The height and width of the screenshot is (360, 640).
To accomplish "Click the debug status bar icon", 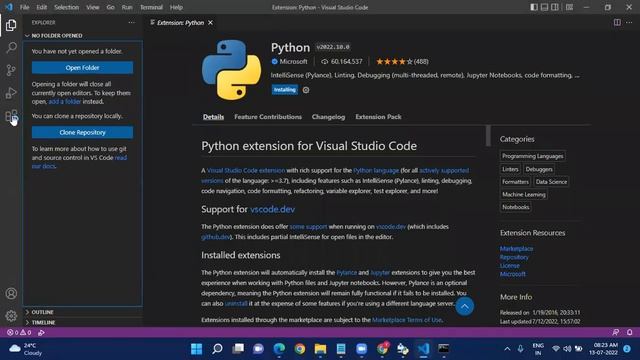I will [41, 332].
